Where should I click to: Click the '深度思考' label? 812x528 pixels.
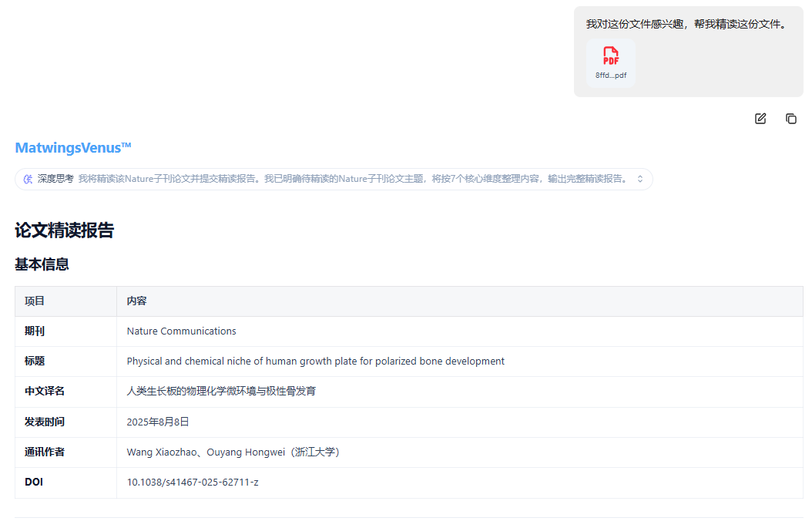[55, 179]
